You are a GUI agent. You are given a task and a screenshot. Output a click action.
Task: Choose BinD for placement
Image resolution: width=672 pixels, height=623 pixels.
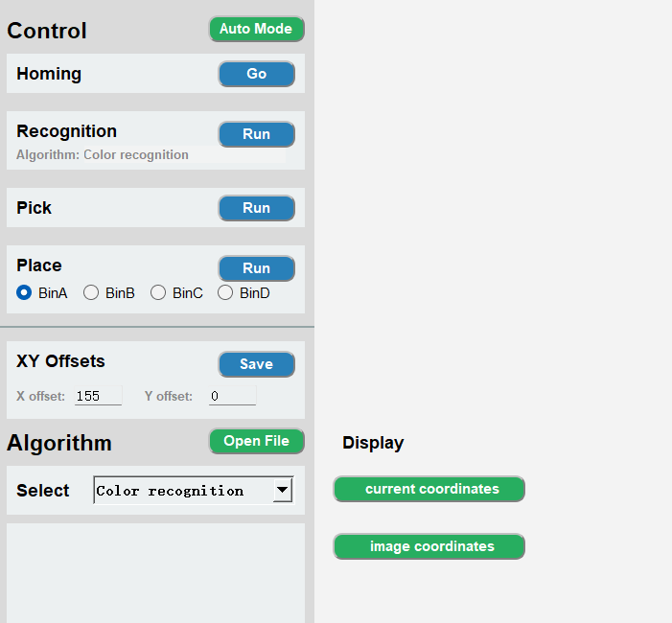point(225,293)
